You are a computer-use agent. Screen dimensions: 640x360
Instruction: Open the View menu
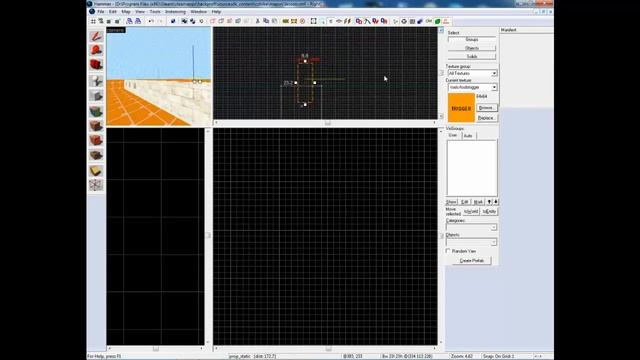point(140,12)
